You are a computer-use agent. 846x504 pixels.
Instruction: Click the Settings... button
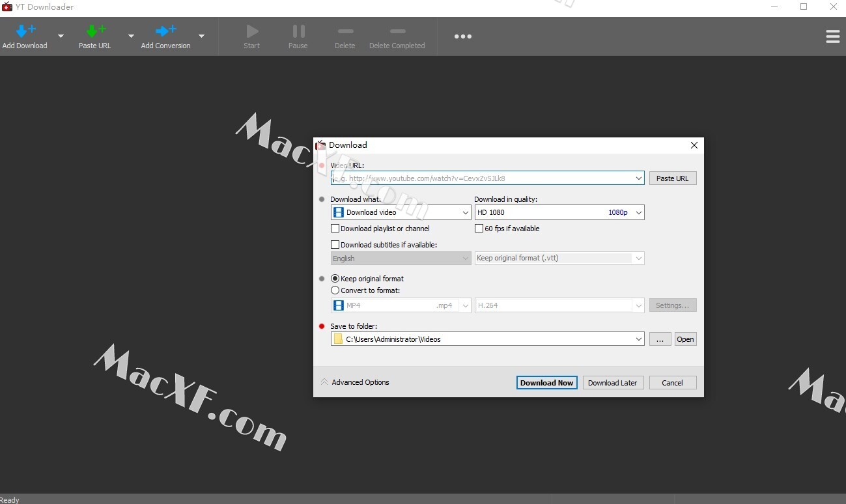click(673, 305)
